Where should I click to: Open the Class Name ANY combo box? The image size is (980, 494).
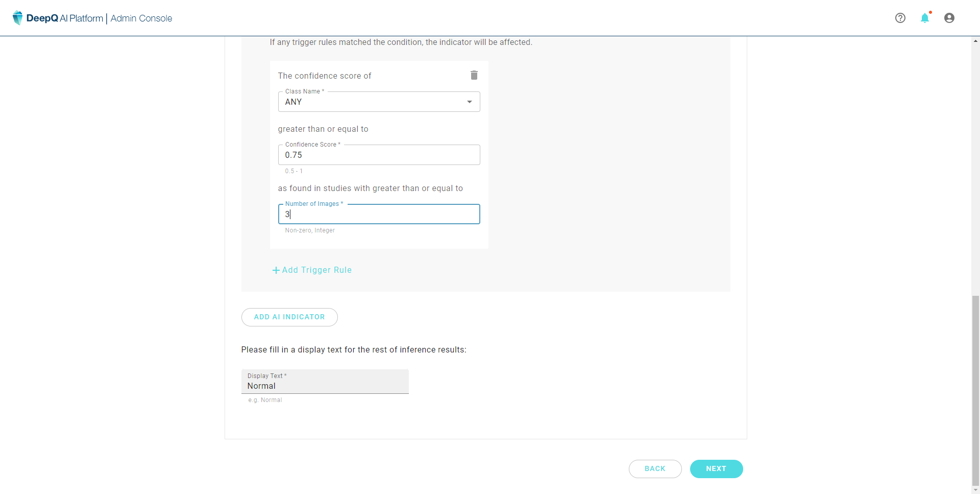pyautogui.click(x=373, y=102)
